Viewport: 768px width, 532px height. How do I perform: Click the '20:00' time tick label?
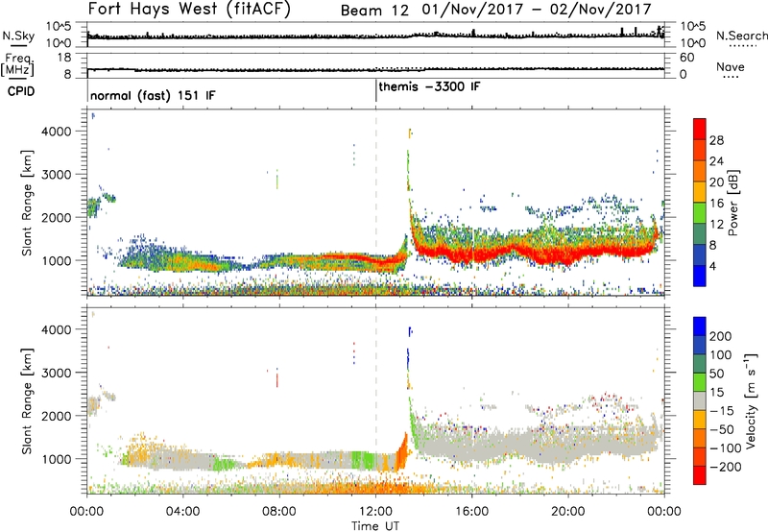coord(567,512)
